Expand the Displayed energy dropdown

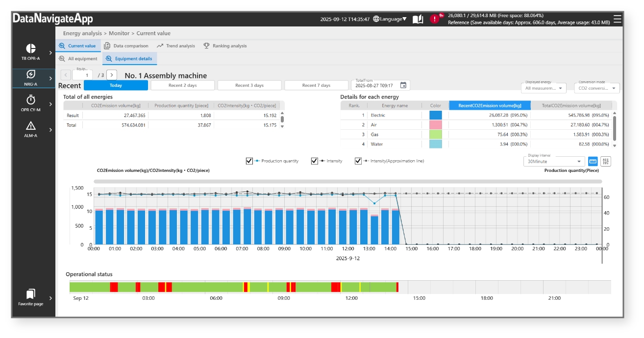pyautogui.click(x=544, y=88)
